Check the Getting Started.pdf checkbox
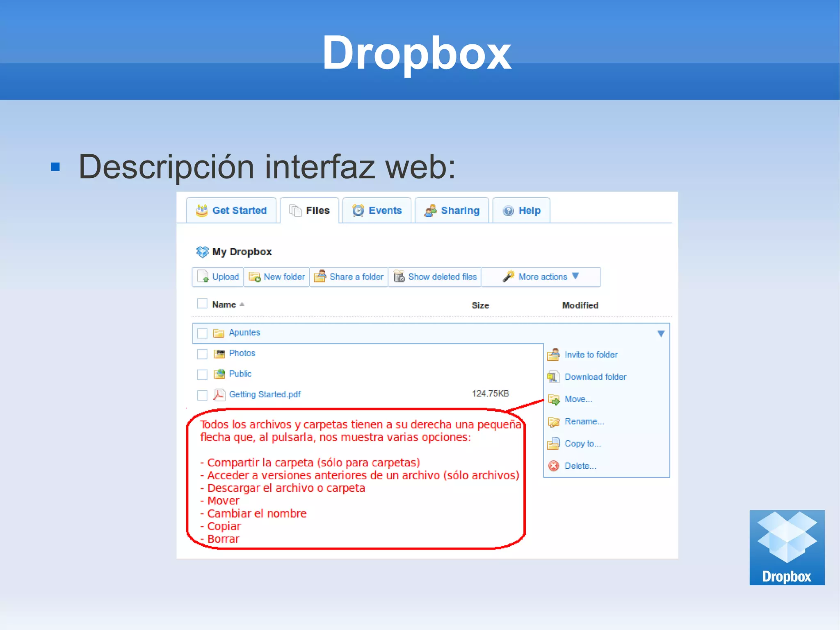 (x=202, y=395)
